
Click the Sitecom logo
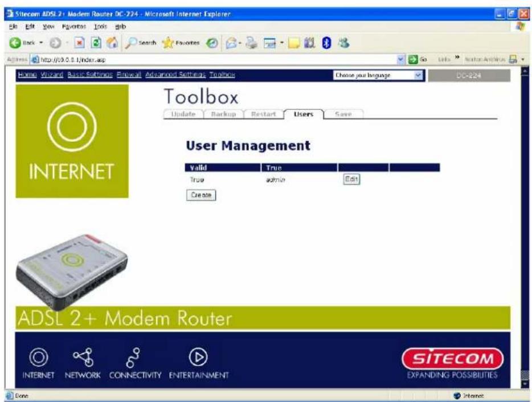453,359
